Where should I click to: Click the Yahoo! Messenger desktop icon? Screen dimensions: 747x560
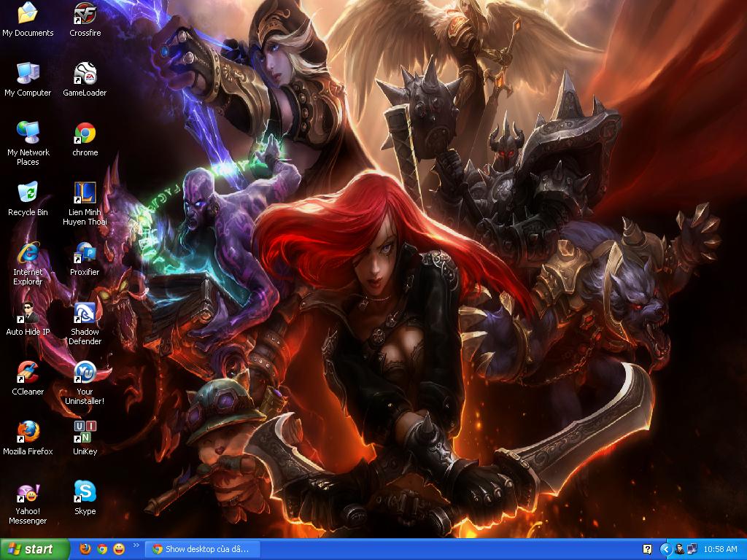(x=28, y=492)
